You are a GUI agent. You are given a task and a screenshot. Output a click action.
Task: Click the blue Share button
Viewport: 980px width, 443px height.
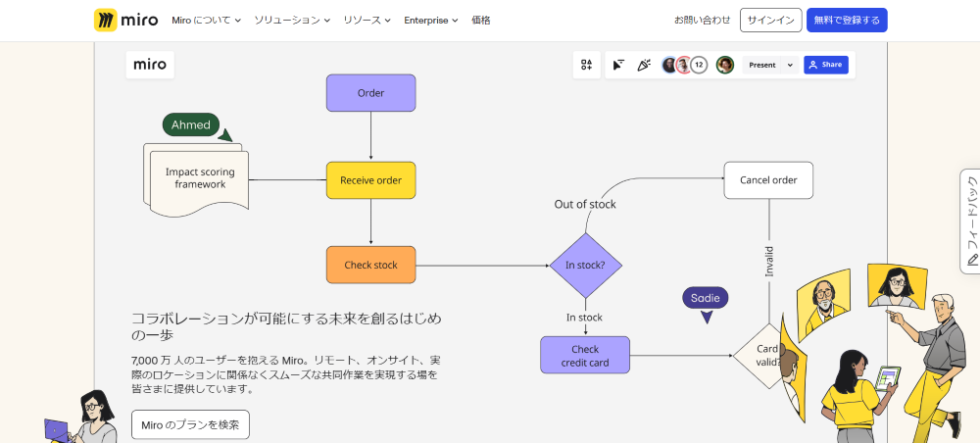(825, 65)
